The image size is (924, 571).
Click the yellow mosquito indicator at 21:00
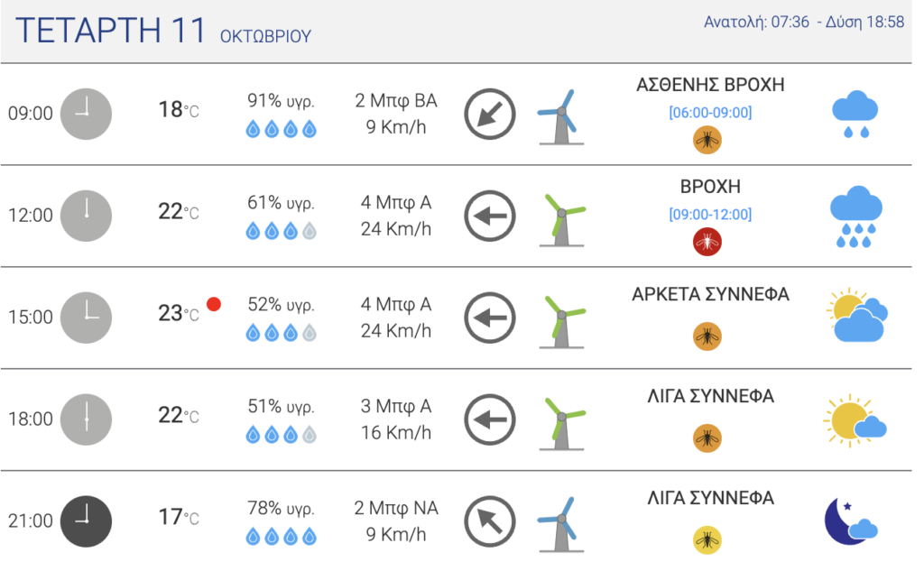click(707, 539)
